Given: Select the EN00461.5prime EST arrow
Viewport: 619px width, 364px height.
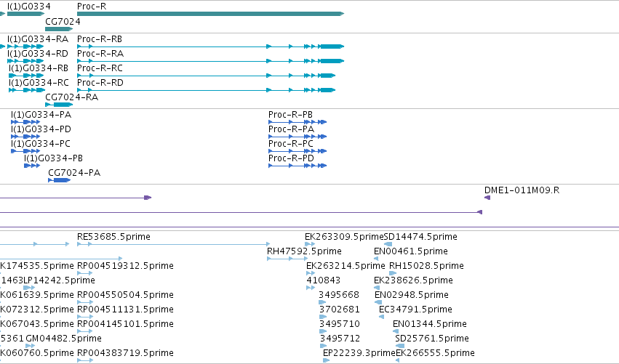Looking at the screenshot, I should pyautogui.click(x=376, y=259).
